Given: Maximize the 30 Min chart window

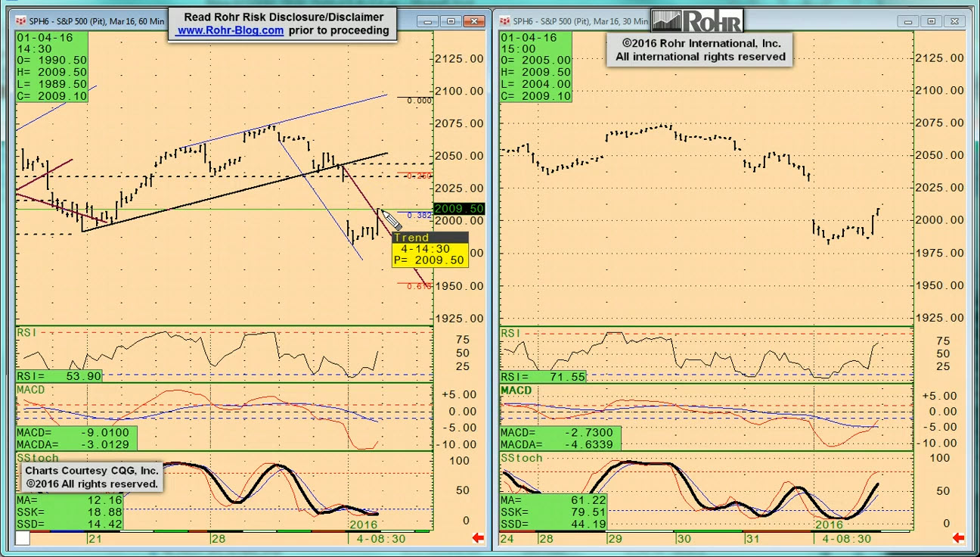Looking at the screenshot, I should click(x=932, y=21).
